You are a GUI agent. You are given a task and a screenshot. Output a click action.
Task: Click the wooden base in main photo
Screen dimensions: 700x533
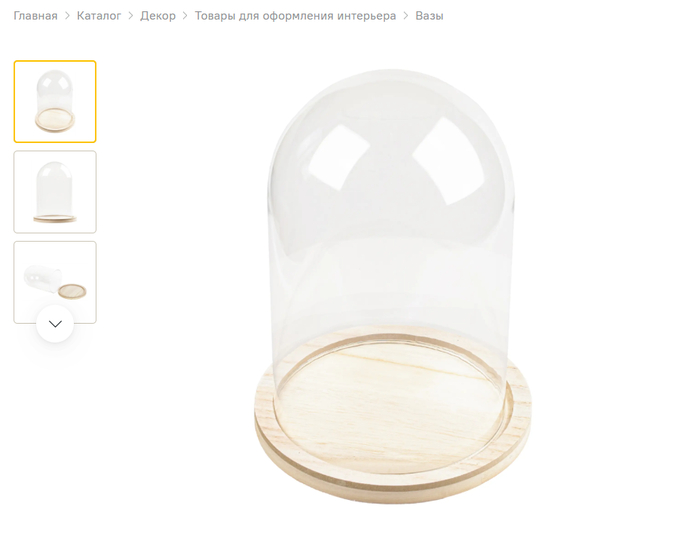click(393, 429)
